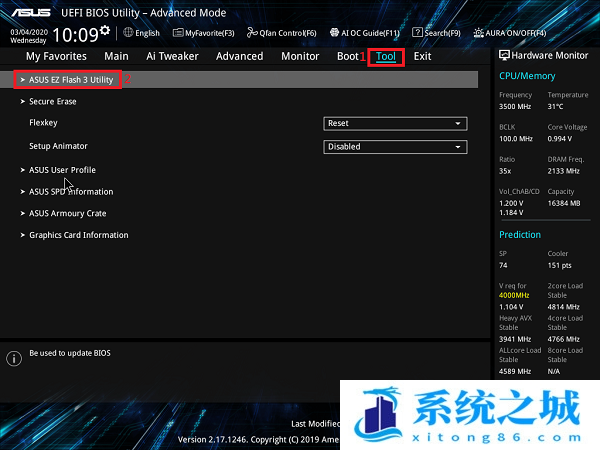Select English language label
This screenshot has height=450, width=600.
tap(147, 33)
